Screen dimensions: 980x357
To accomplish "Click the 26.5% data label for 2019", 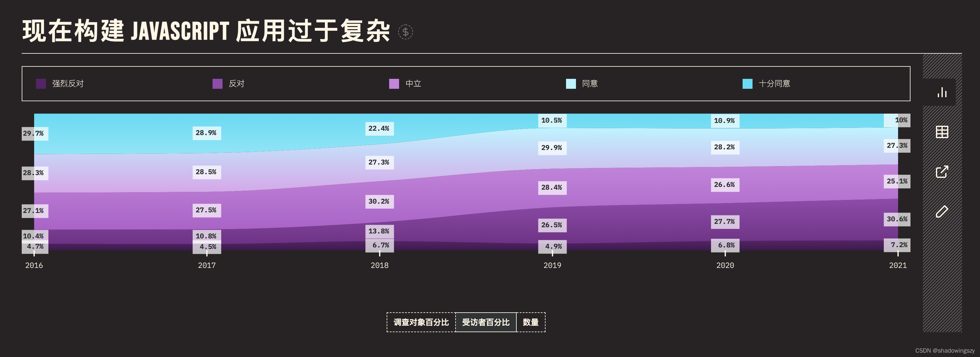I will click(x=552, y=225).
